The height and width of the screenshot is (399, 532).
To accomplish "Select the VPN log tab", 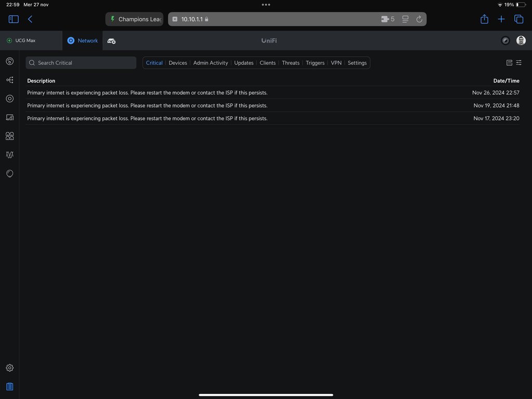I will [x=336, y=63].
